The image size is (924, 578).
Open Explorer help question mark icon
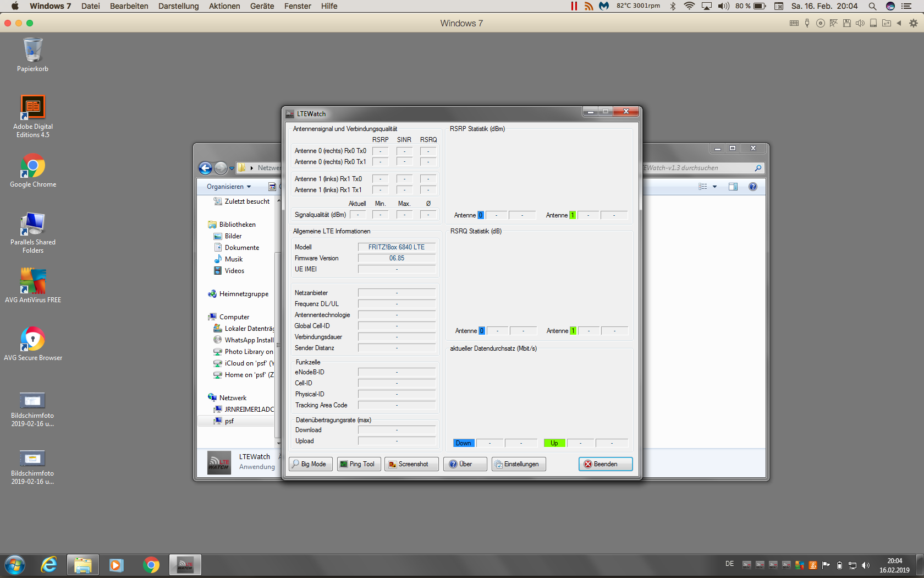753,187
